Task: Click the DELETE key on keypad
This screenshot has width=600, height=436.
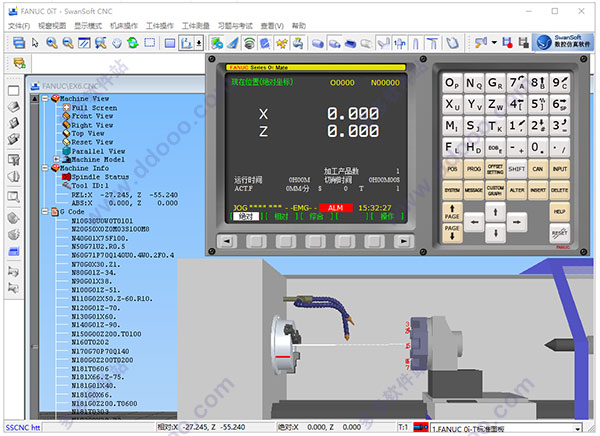Action: (x=559, y=190)
